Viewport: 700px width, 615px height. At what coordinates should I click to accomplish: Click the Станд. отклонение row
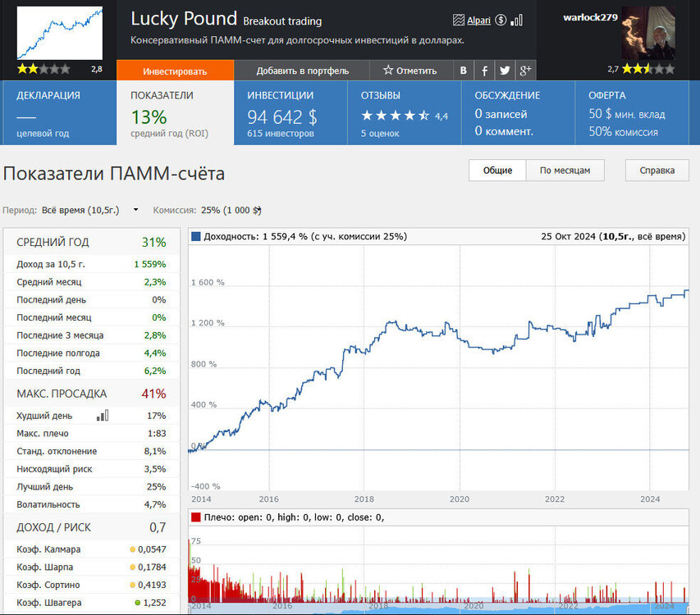92,451
